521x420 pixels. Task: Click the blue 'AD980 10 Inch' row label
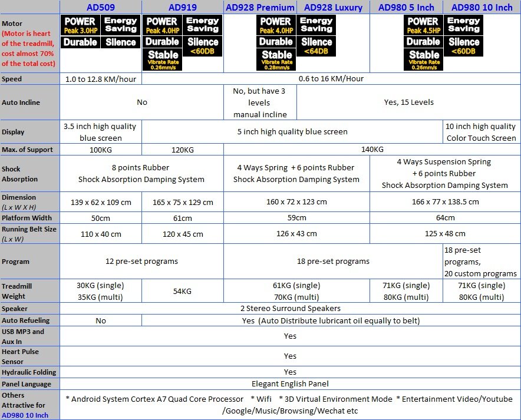point(25,415)
